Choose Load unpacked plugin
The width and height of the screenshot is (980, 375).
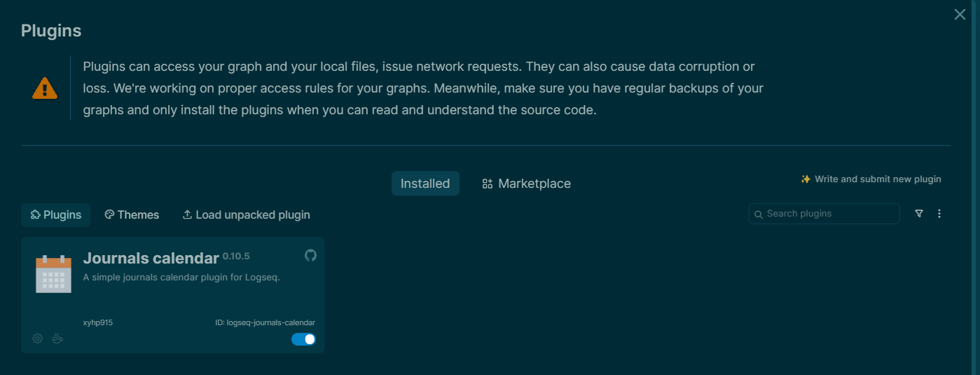tap(246, 215)
